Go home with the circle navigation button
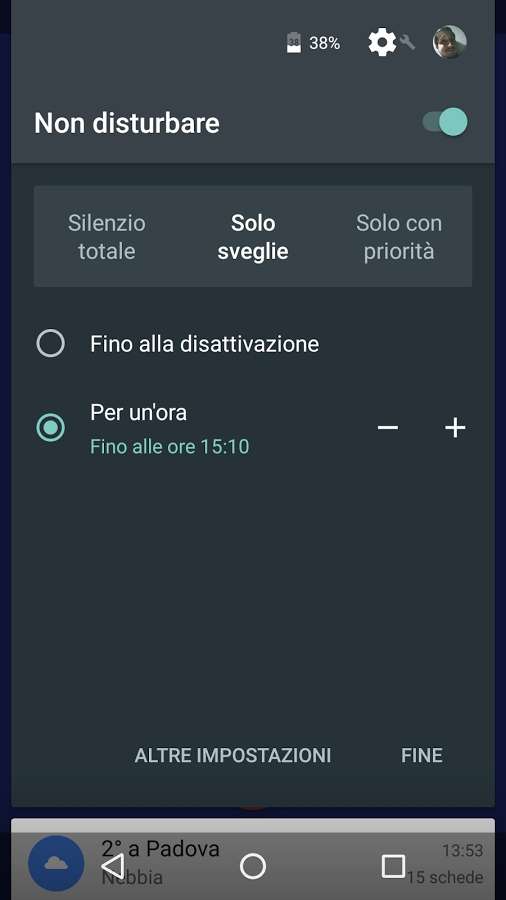Screen dimensions: 506x900 253,866
